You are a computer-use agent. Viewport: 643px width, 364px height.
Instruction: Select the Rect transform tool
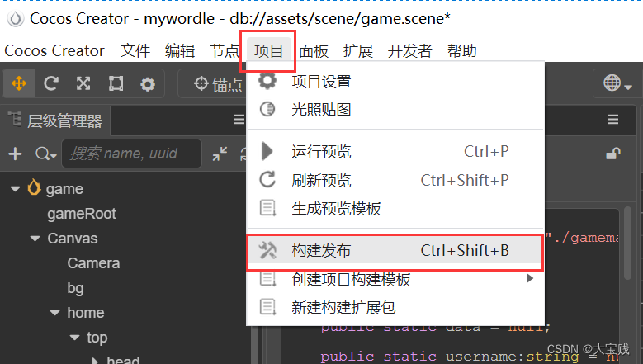click(116, 83)
